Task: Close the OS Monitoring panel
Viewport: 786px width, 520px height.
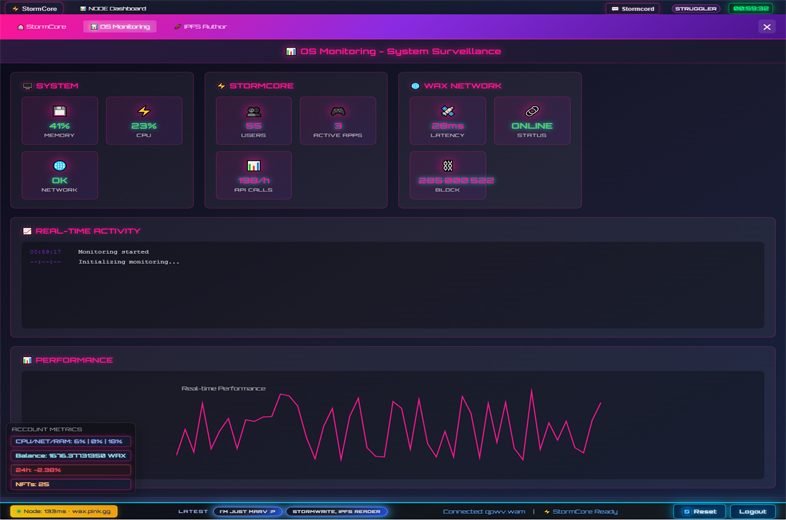Action: [x=767, y=27]
